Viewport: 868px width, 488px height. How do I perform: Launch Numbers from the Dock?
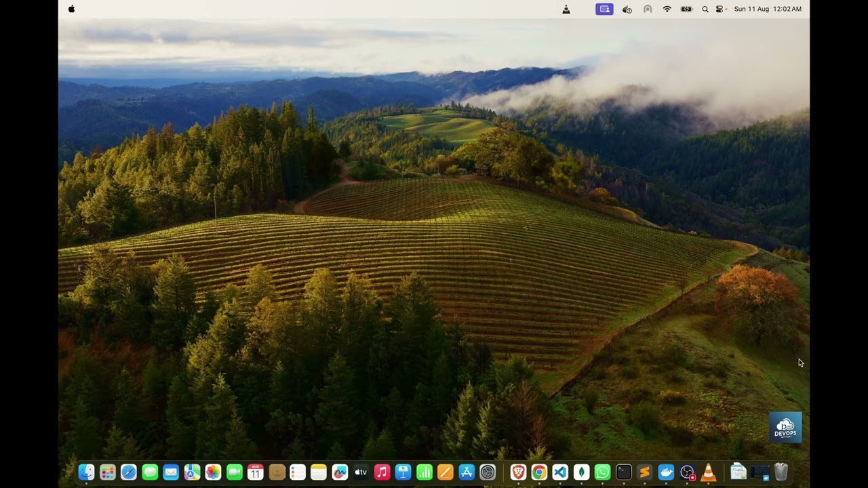click(x=425, y=472)
